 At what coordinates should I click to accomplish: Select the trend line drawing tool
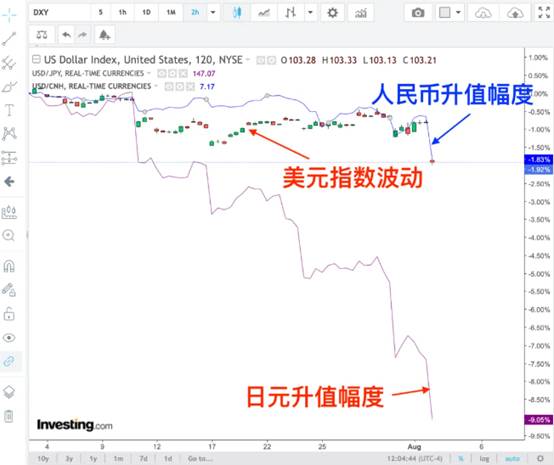pyautogui.click(x=9, y=39)
